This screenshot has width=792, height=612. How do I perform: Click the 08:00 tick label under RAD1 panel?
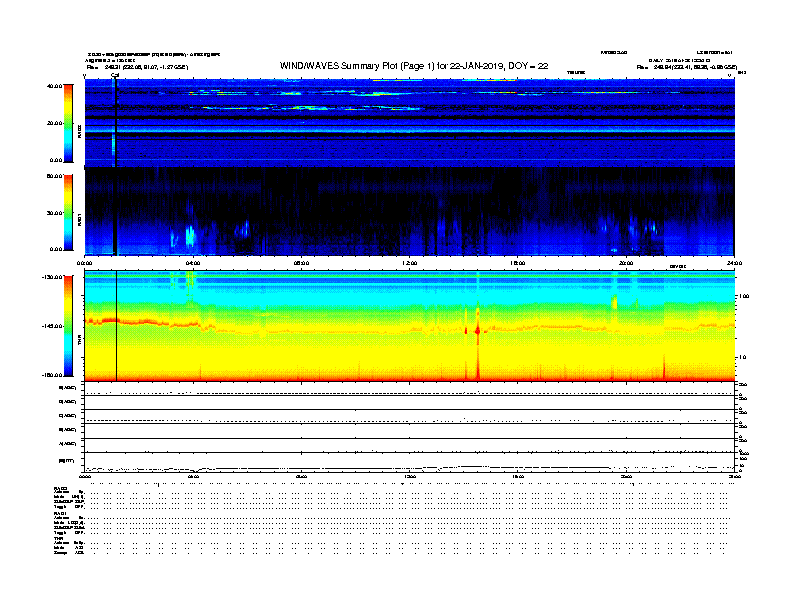[301, 263]
